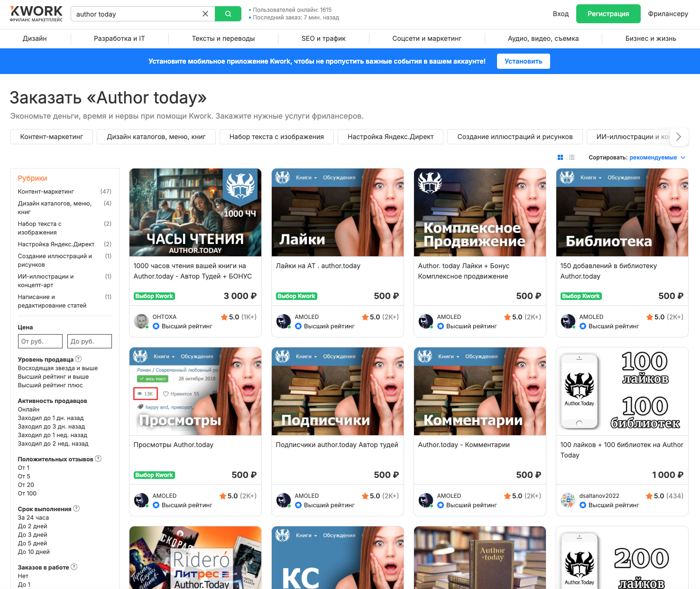Open AMOLED avatar on the Лайки card
Screen dimensions: 700x589
click(284, 321)
